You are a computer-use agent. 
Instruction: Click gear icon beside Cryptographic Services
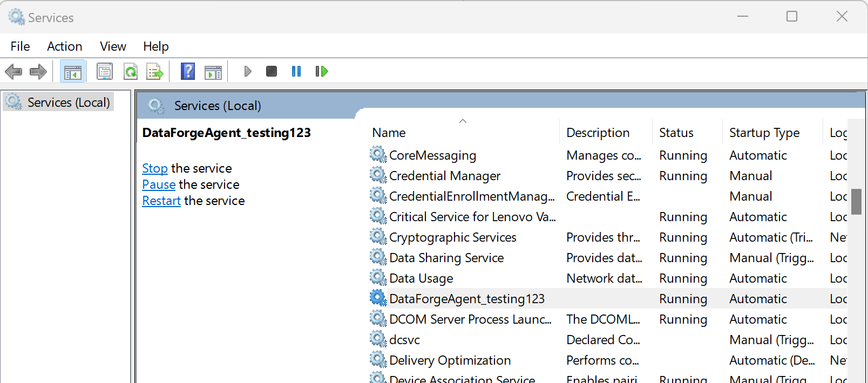coord(378,237)
